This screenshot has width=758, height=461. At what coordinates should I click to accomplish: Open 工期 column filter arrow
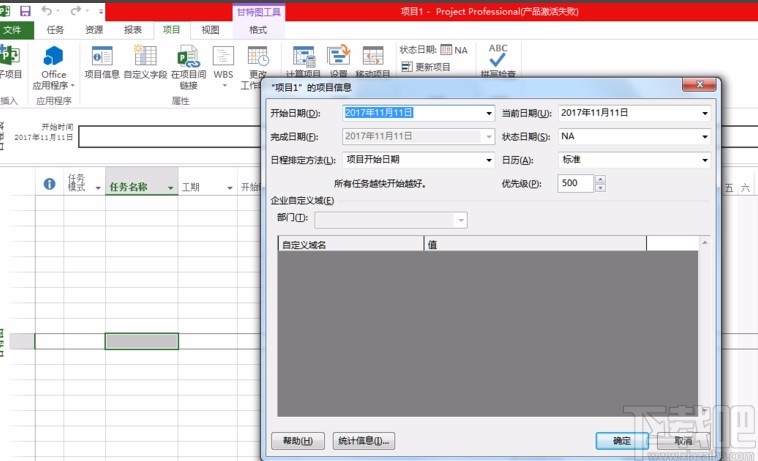pos(230,188)
